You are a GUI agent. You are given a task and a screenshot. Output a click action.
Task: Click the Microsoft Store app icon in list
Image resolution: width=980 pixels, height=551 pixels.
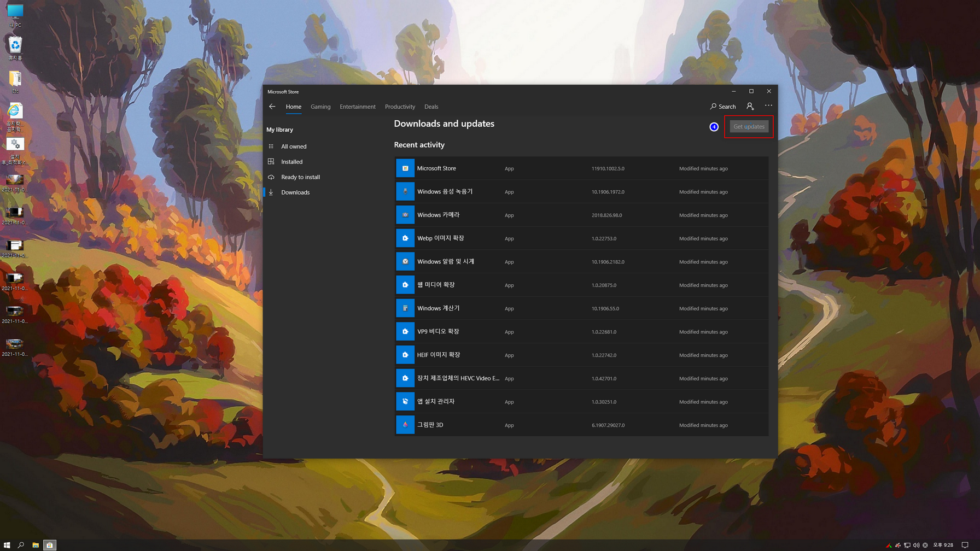(x=405, y=168)
